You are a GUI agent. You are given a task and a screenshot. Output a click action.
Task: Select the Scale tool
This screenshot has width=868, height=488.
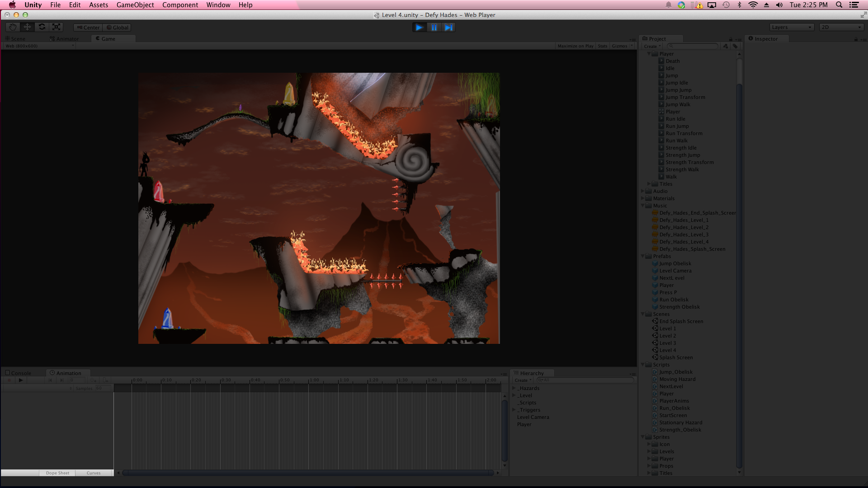56,27
